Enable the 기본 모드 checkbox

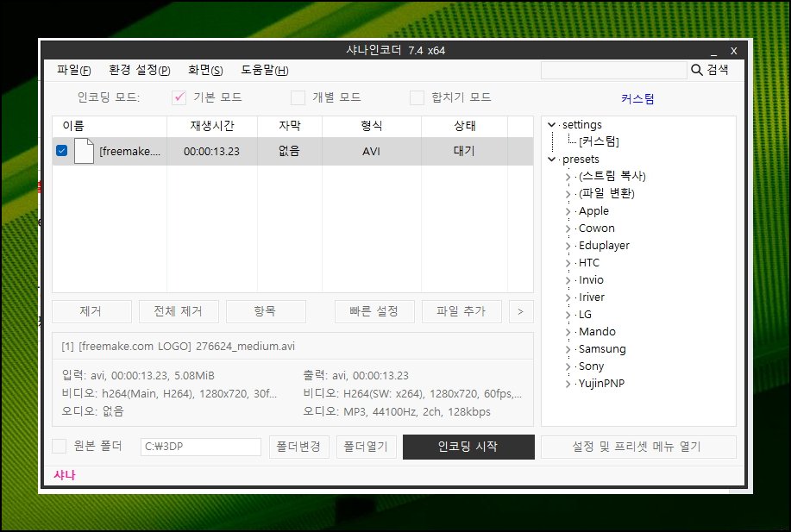point(179,97)
